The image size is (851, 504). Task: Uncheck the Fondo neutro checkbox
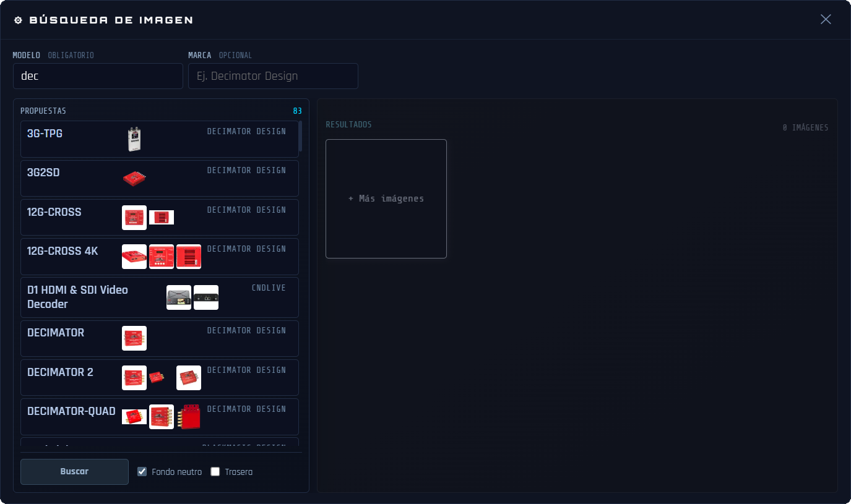[x=142, y=472]
